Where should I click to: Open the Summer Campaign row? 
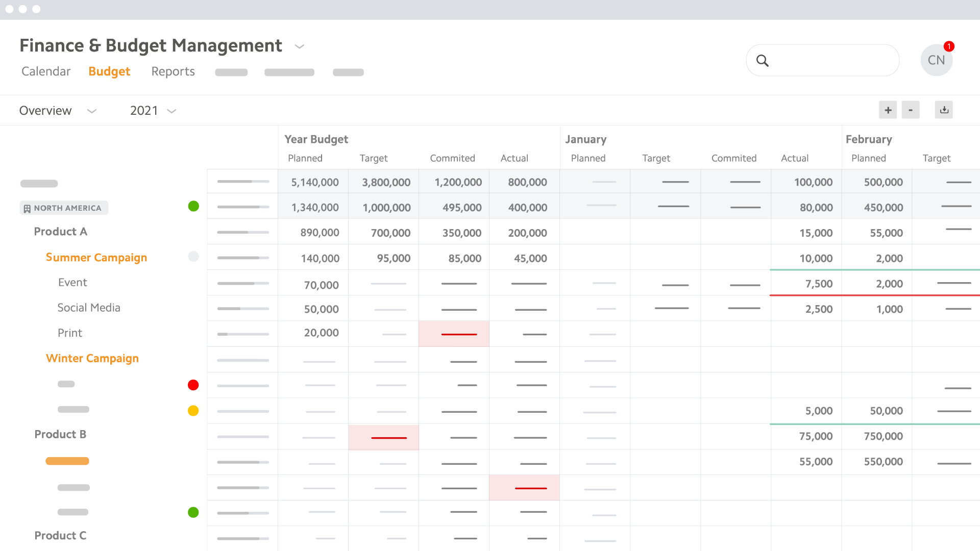(96, 258)
